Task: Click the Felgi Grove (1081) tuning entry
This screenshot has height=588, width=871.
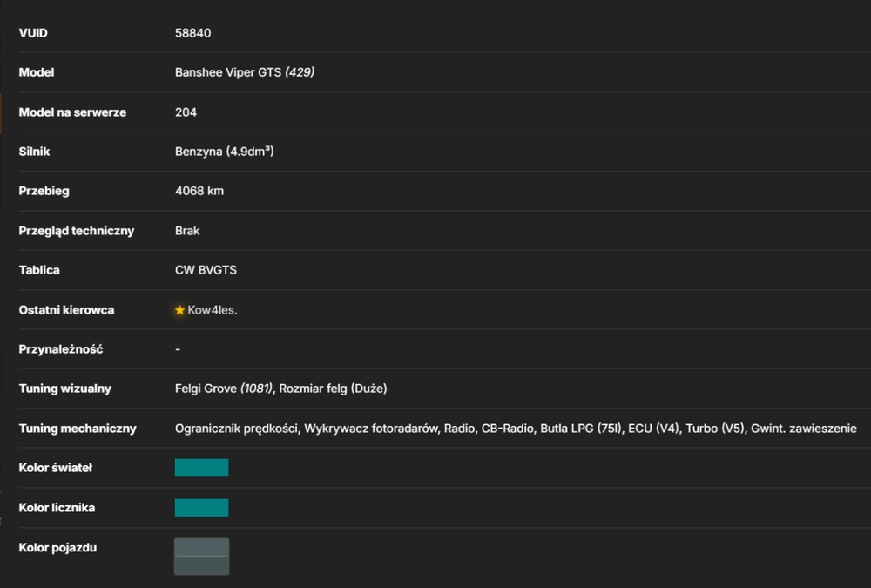Action: pyautogui.click(x=224, y=389)
